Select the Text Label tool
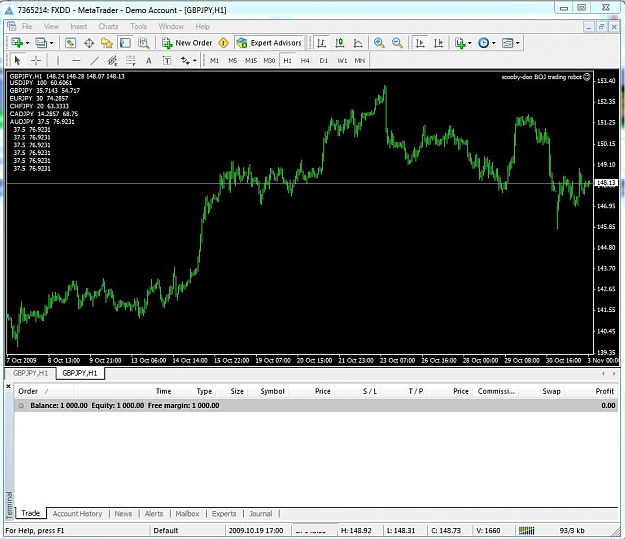 click(x=167, y=61)
